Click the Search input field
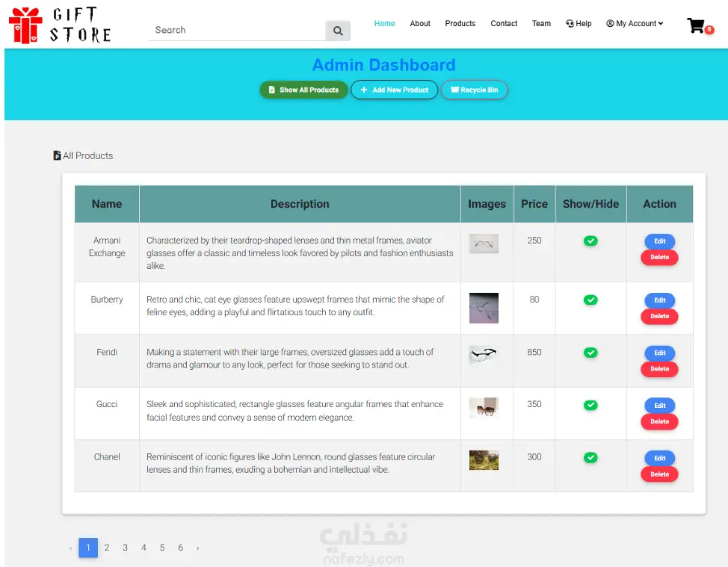728x567 pixels. pos(237,30)
